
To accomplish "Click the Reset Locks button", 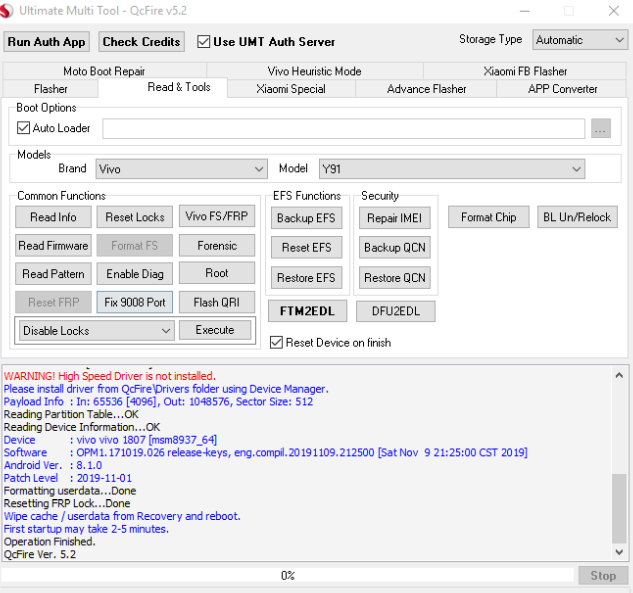I will [135, 217].
